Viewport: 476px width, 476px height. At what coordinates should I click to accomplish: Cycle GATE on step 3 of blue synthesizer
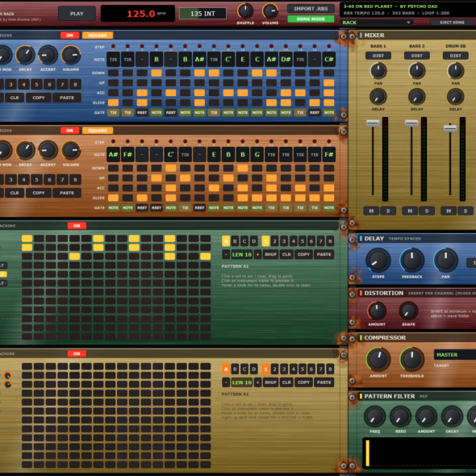[142, 113]
